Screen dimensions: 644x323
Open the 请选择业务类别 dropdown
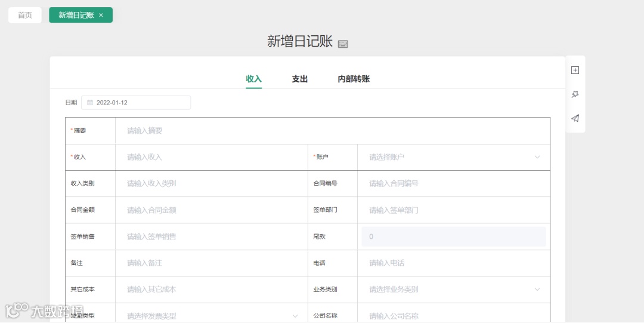coord(454,289)
